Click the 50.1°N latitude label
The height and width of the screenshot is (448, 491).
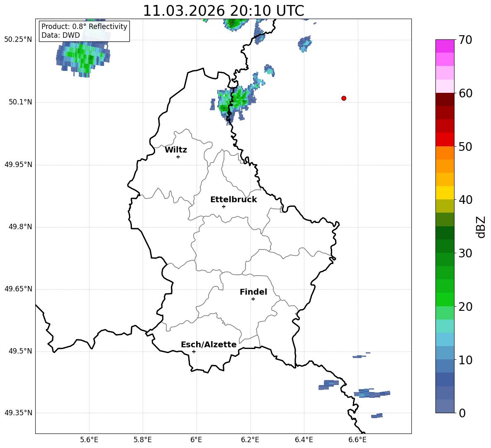(20, 102)
